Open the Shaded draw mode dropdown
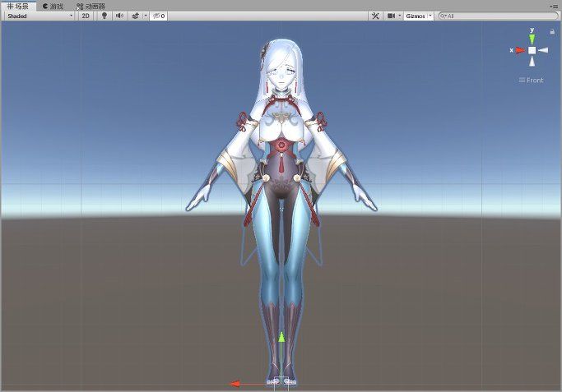Image resolution: width=562 pixels, height=392 pixels. point(40,16)
